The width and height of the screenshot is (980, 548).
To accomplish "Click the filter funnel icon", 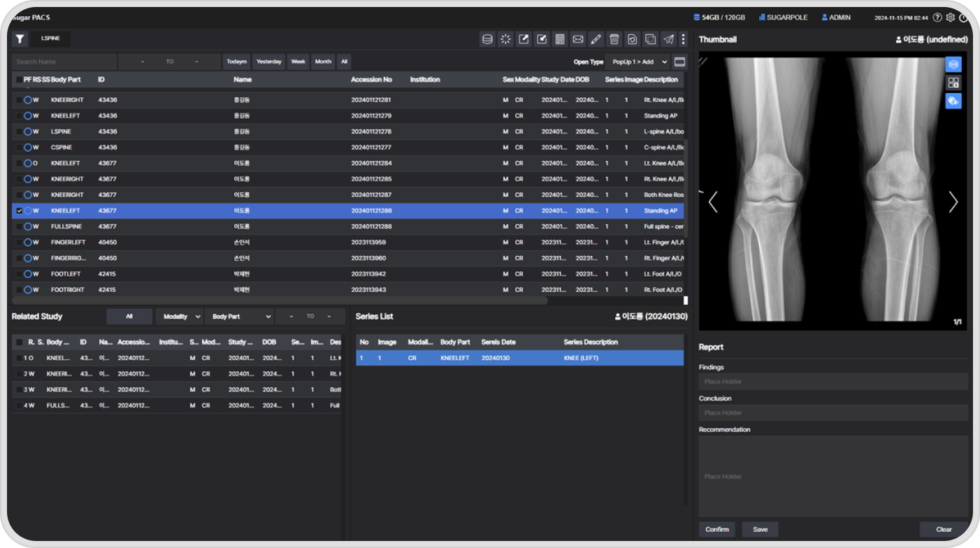I will 20,39.
